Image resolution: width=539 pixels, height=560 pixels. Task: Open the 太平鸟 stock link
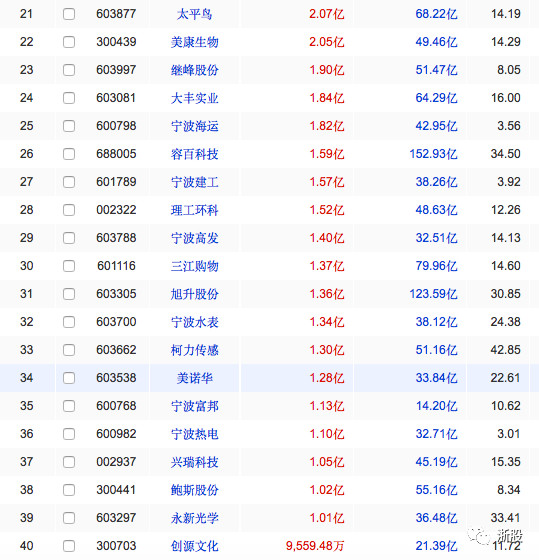point(194,14)
